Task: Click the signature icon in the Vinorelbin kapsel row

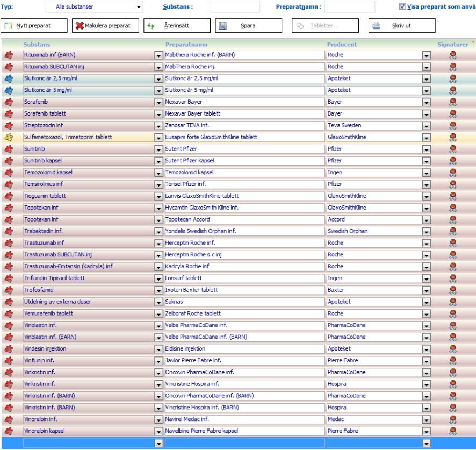Action: coord(453,431)
